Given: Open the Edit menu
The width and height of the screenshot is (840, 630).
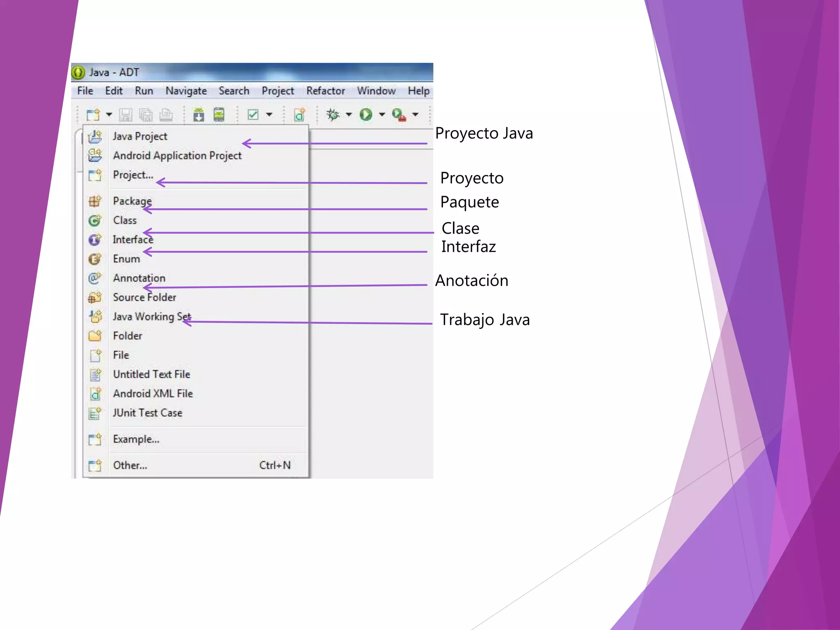Looking at the screenshot, I should (x=114, y=91).
